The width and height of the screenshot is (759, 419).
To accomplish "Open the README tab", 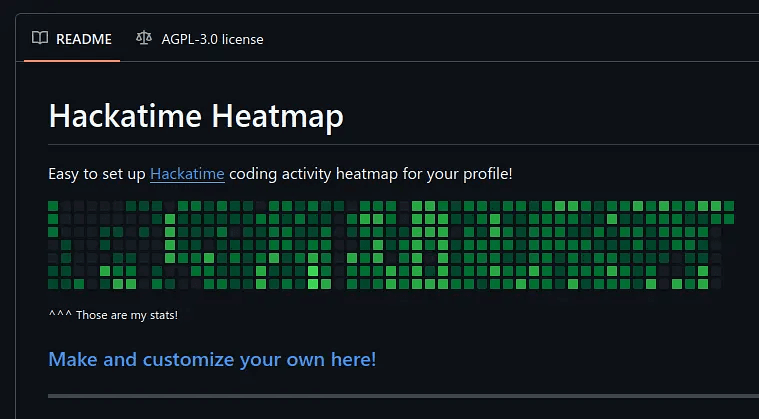I will pyautogui.click(x=72, y=39).
